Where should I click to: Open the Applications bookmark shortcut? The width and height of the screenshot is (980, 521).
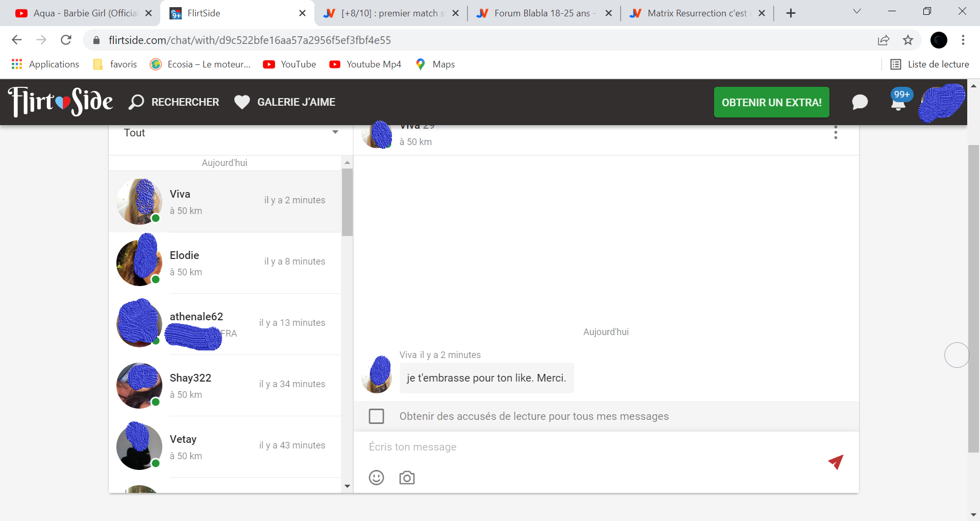coord(45,64)
